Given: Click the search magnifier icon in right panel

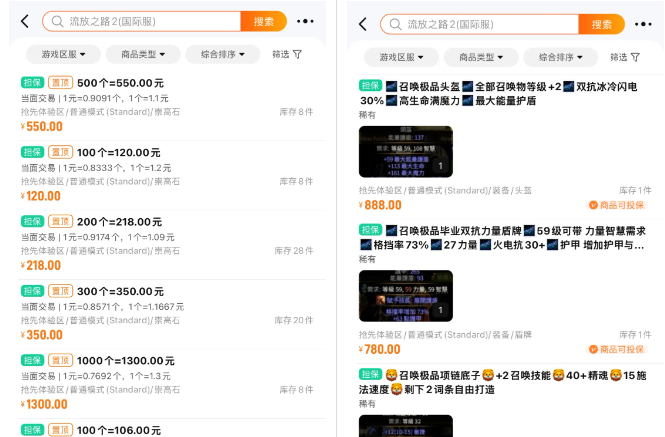Looking at the screenshot, I should 395,24.
